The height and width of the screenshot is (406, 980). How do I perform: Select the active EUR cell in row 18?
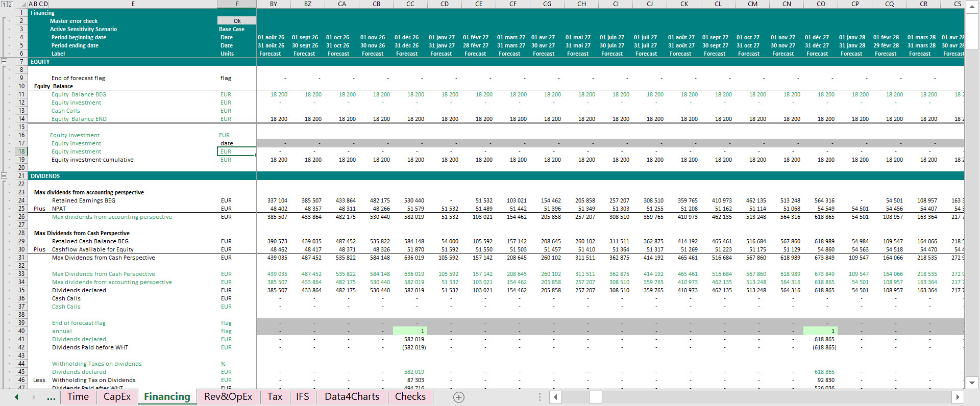237,151
